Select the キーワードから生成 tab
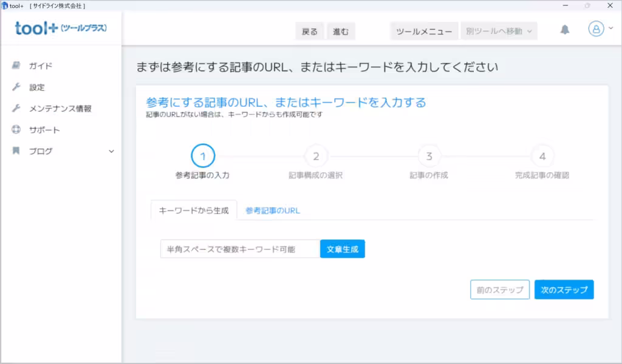Image resolution: width=622 pixels, height=364 pixels. tap(193, 209)
